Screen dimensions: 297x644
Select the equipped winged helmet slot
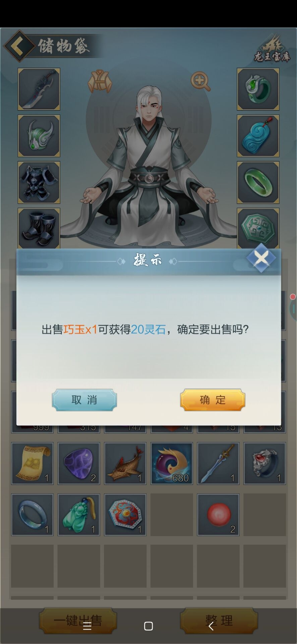click(39, 136)
